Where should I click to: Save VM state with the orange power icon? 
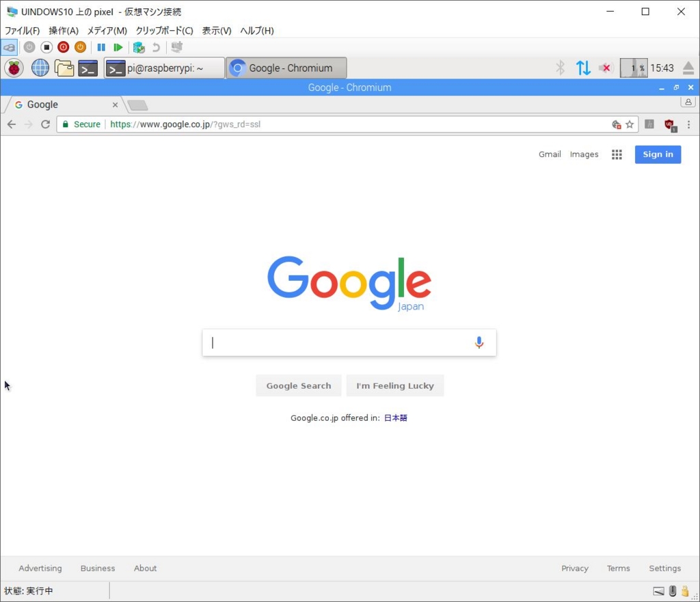click(81, 47)
